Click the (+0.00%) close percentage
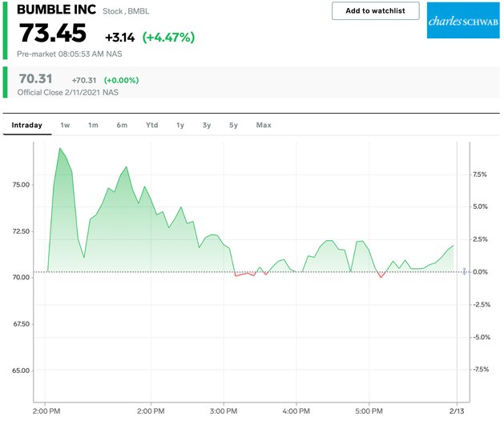 [122, 80]
